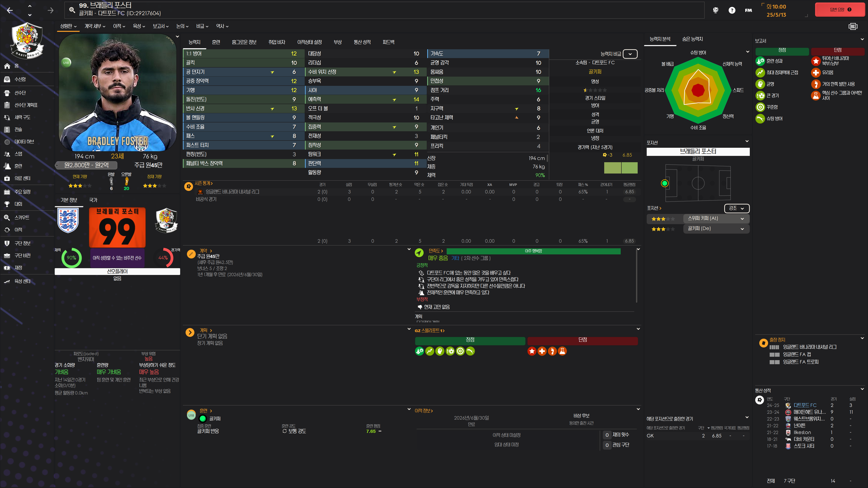Viewport: 868px width, 488px height.
Task: Switch to the 국가 tab
Action: 93,200
